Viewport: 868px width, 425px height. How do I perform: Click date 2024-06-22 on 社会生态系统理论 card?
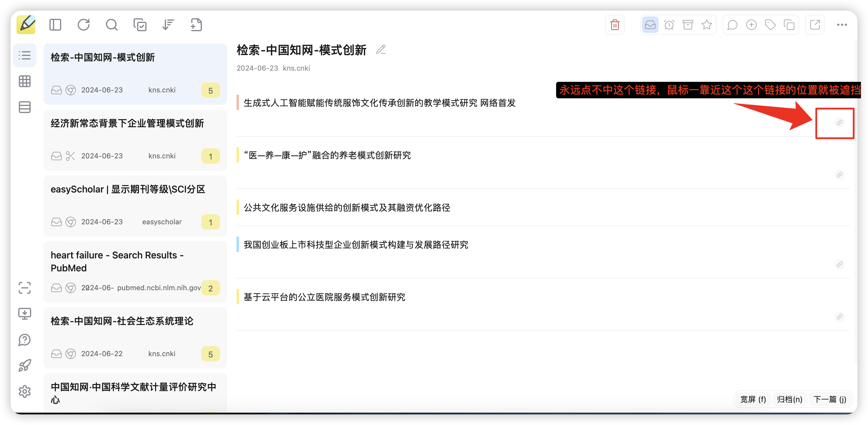[x=102, y=353]
